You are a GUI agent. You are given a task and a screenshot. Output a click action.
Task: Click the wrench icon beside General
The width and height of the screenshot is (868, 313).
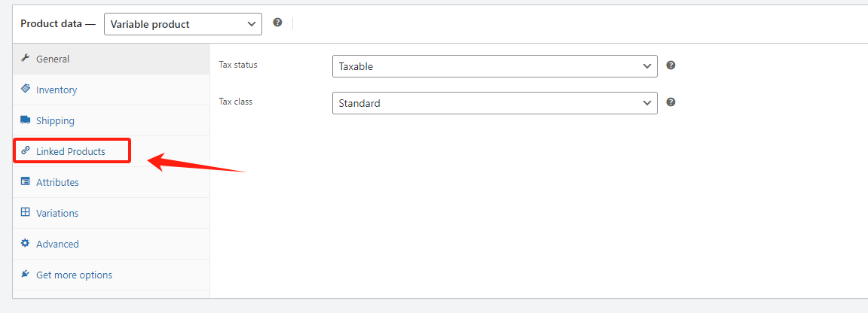click(x=26, y=59)
